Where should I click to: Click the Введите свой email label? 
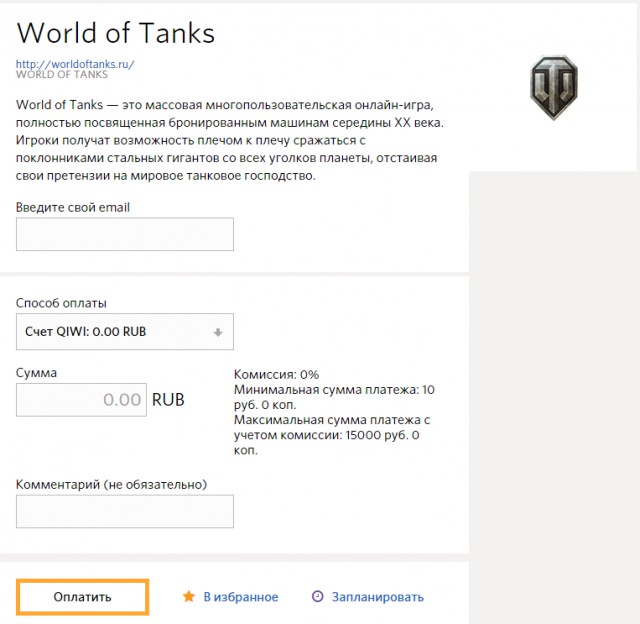[73, 207]
